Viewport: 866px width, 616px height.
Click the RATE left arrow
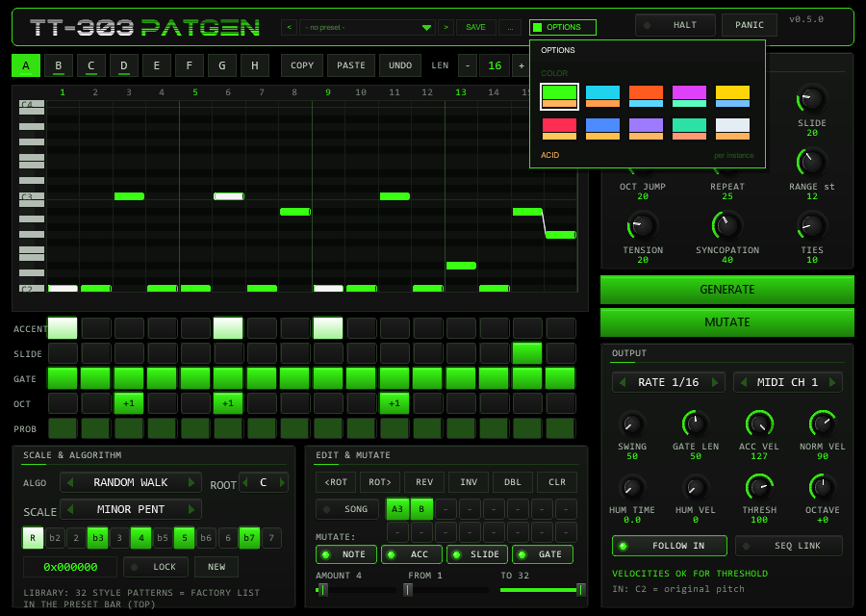click(623, 382)
